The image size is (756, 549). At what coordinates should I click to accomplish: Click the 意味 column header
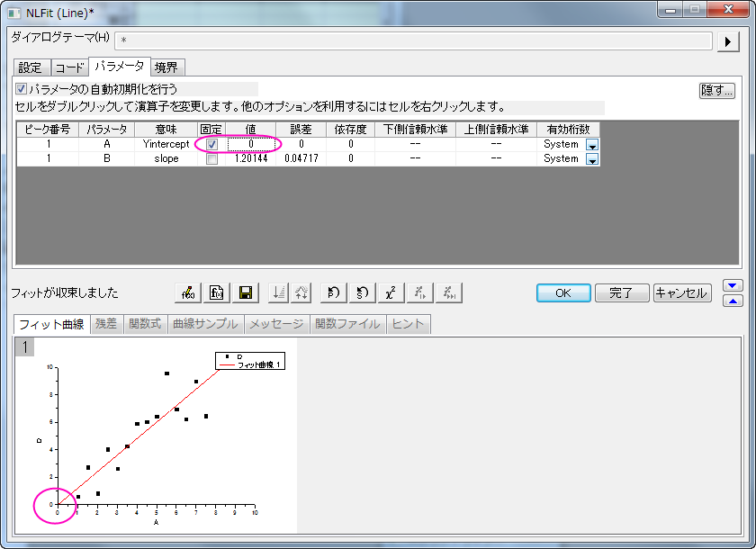(x=166, y=130)
